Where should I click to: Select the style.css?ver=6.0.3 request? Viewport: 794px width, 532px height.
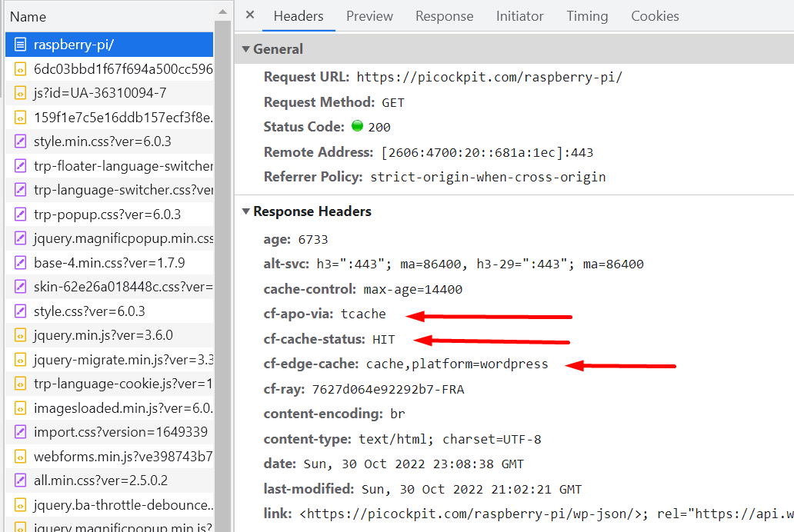tap(109, 311)
